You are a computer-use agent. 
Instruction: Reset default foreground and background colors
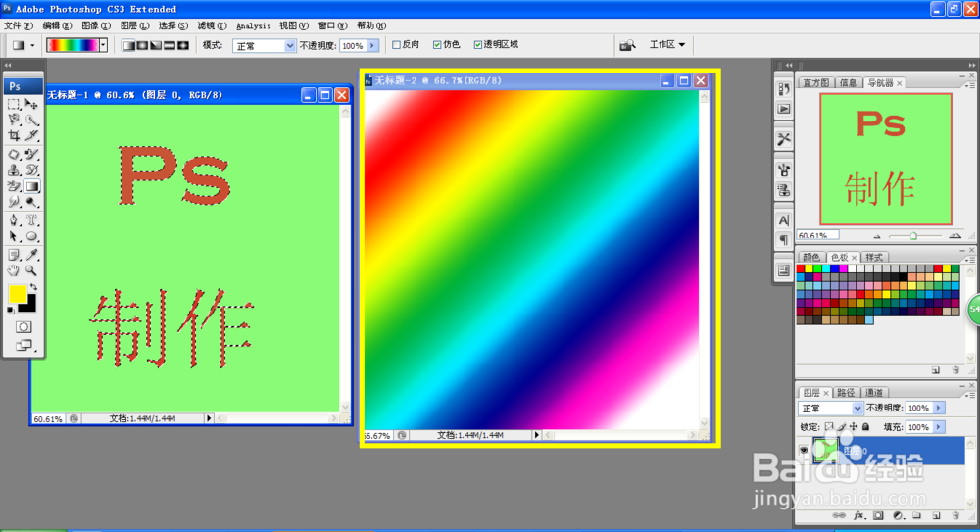pyautogui.click(x=11, y=310)
